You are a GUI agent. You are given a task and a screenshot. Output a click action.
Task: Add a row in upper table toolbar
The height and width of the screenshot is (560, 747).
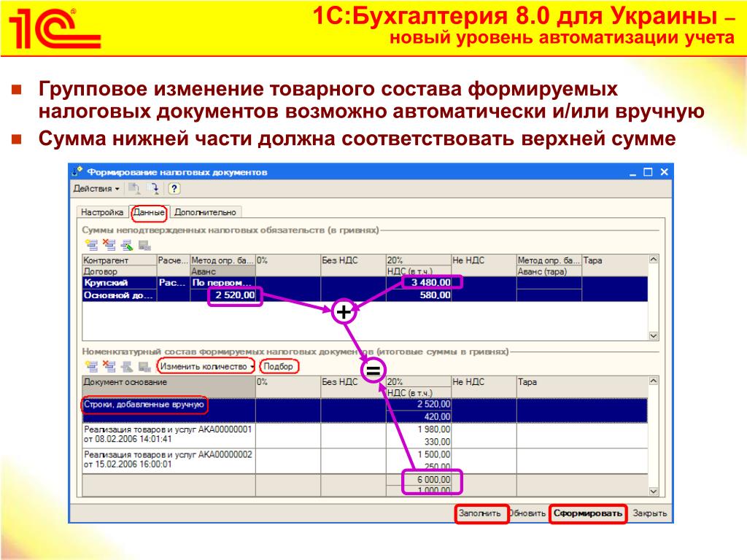[x=91, y=245]
